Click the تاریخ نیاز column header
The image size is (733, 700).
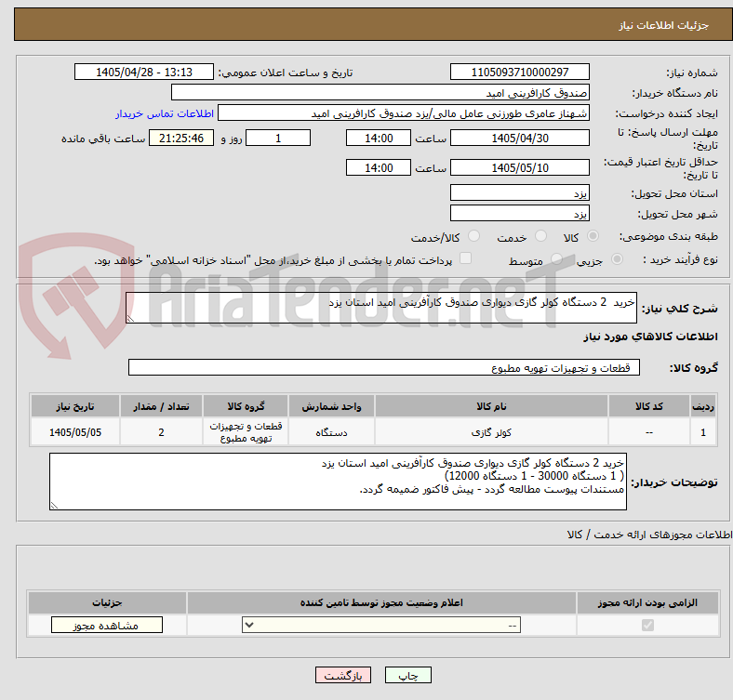[75, 406]
